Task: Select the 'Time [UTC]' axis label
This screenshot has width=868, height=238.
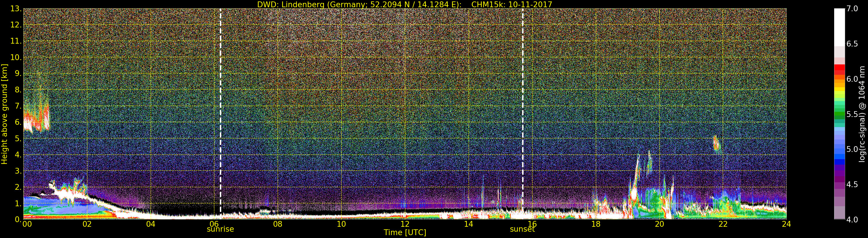Action: (405, 232)
